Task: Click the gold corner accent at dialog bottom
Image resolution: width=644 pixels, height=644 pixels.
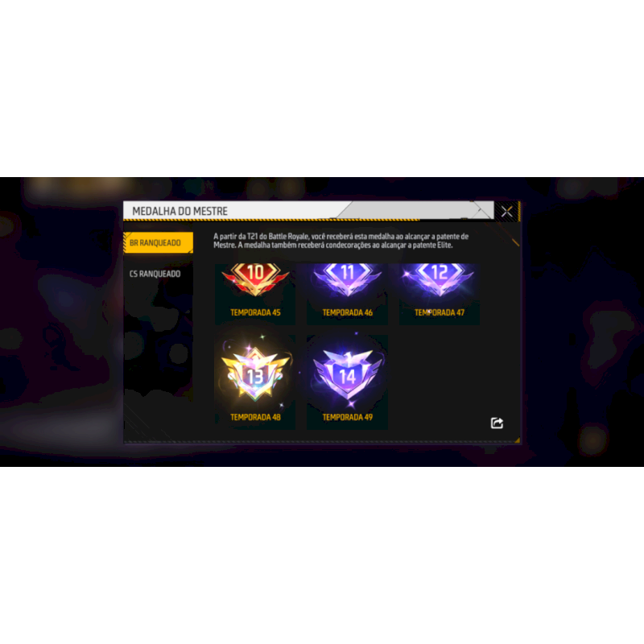Action: [517, 440]
